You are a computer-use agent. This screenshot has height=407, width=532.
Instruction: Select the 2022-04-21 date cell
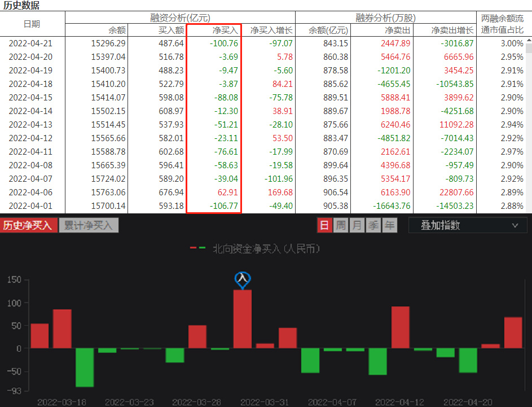click(x=32, y=43)
